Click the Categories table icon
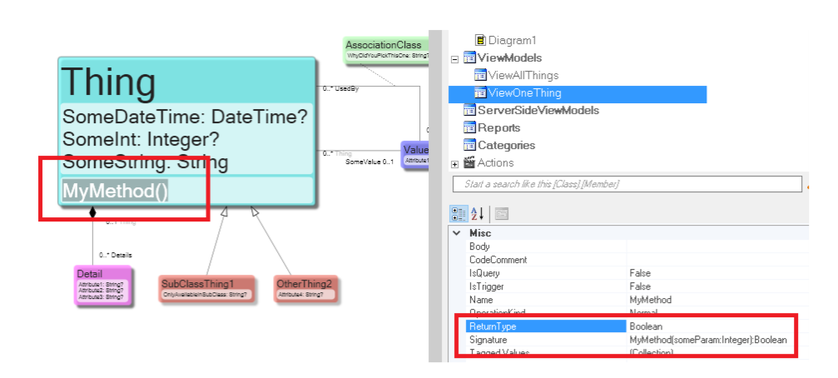The height and width of the screenshot is (378, 838). 469,145
